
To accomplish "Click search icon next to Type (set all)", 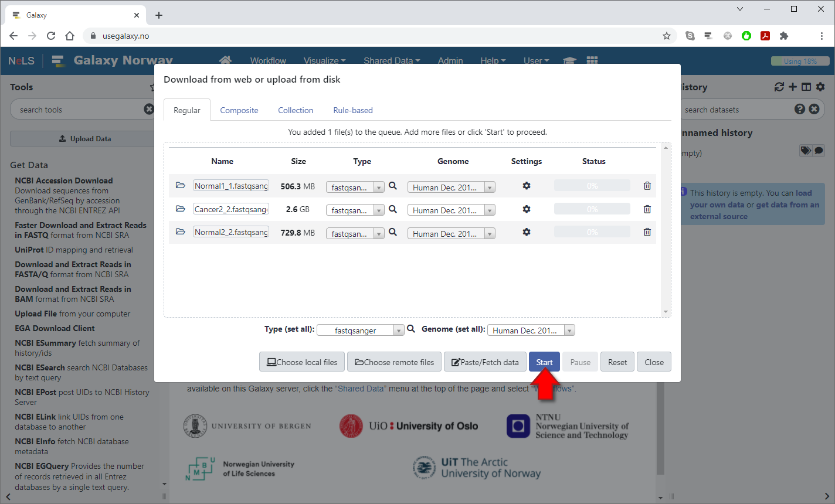I will coord(411,329).
